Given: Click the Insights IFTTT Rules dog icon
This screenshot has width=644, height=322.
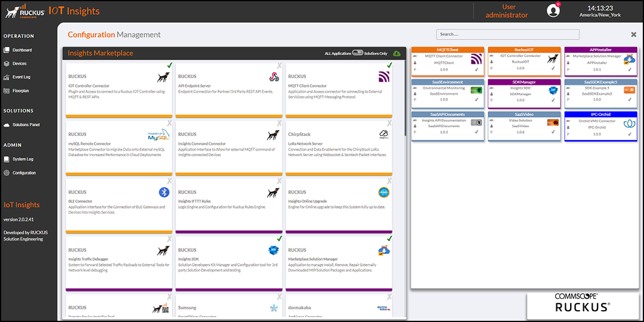Looking at the screenshot, I should click(x=274, y=192).
